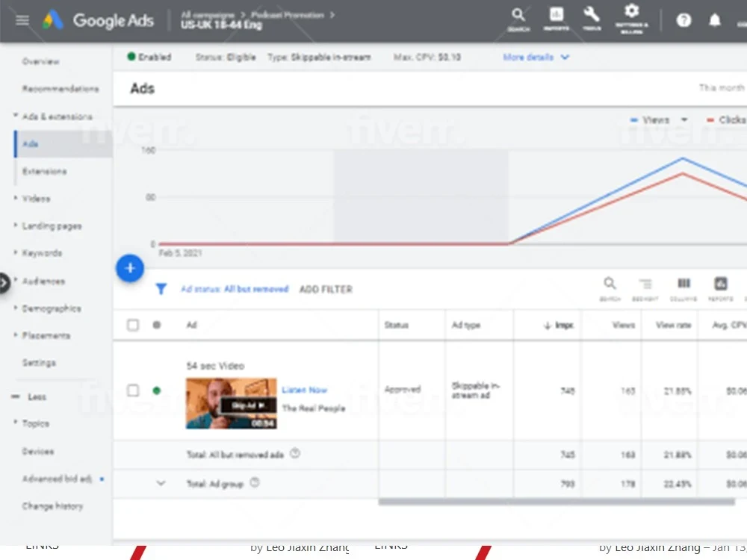This screenshot has width=747, height=560.
Task: Open the Tools wrench icon
Action: point(592,18)
